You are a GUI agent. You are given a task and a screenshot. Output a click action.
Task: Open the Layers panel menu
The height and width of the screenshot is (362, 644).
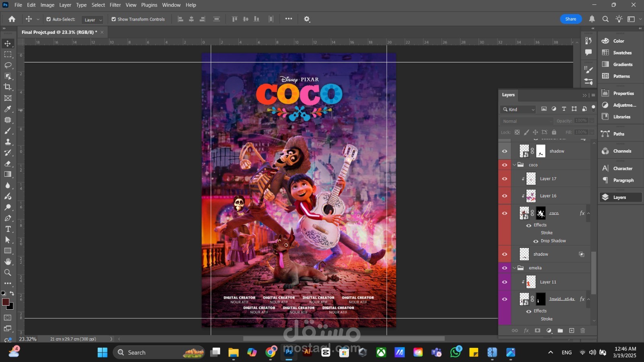pos(593,95)
